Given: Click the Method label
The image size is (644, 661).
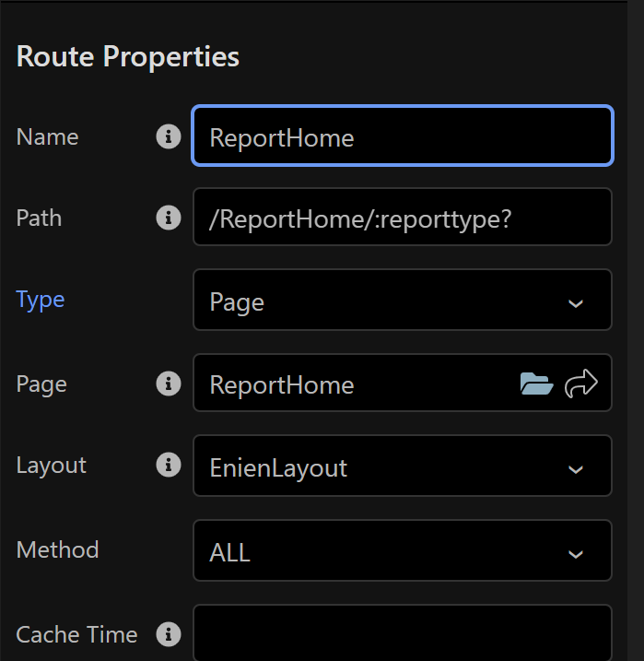Looking at the screenshot, I should (x=57, y=550).
